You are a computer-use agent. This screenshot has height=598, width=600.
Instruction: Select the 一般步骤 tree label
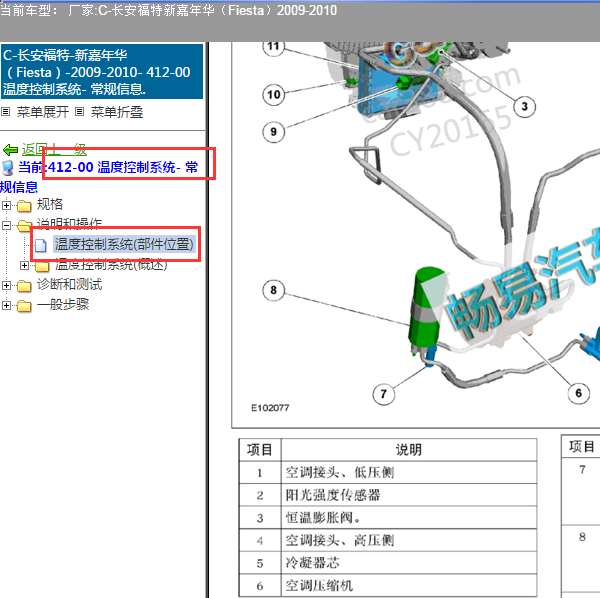63,304
